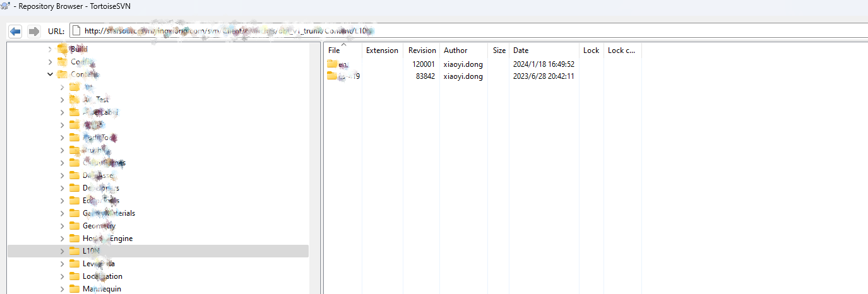Click the Build folder icon

tap(62, 49)
